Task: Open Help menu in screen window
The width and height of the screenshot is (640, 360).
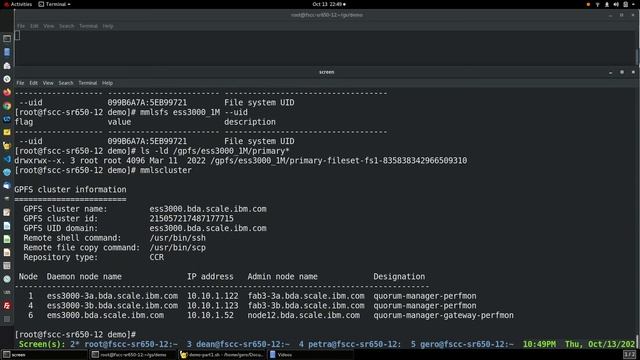Action: [107, 83]
